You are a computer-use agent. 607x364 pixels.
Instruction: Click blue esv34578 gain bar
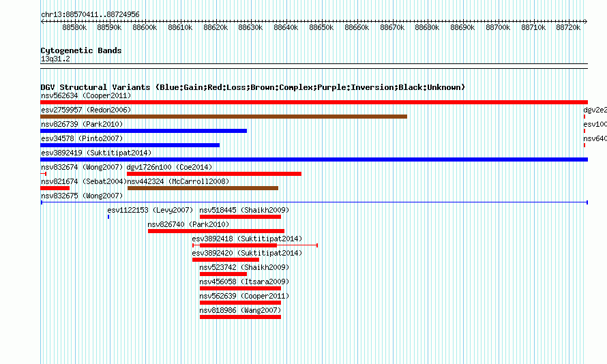click(x=130, y=145)
